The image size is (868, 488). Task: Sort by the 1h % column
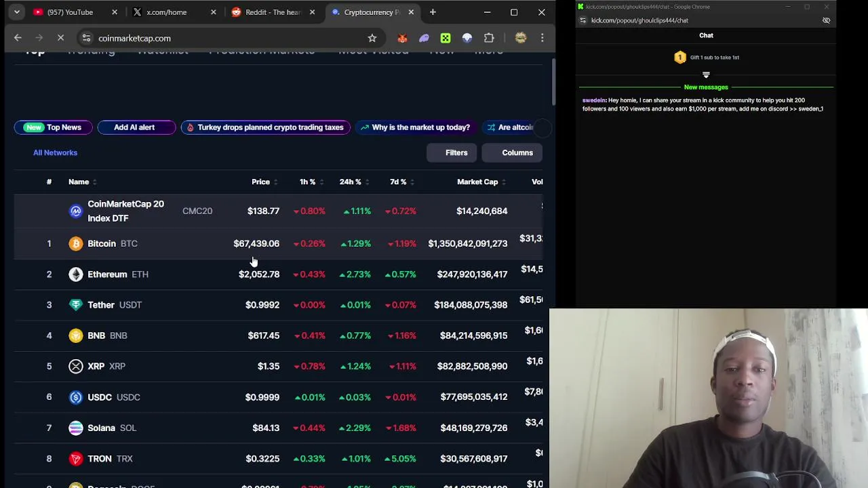[311, 182]
